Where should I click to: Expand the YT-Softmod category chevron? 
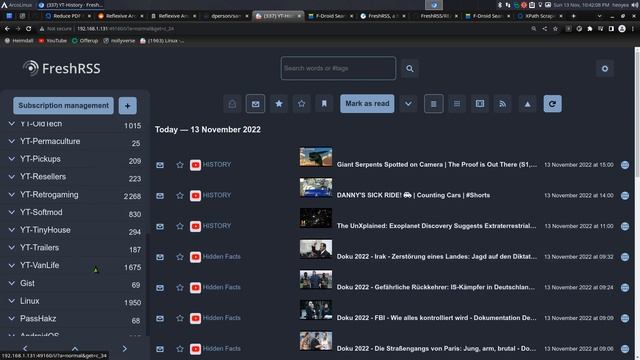(11, 212)
